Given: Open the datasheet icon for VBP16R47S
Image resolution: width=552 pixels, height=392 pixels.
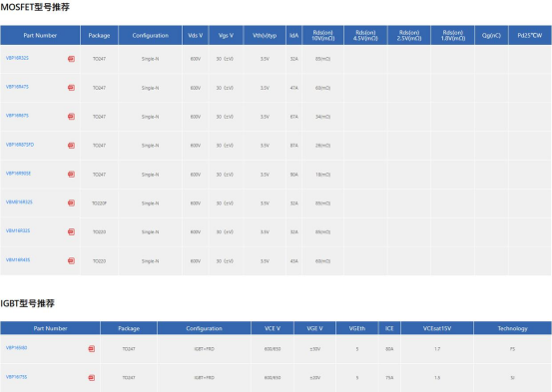Looking at the screenshot, I should pos(71,88).
